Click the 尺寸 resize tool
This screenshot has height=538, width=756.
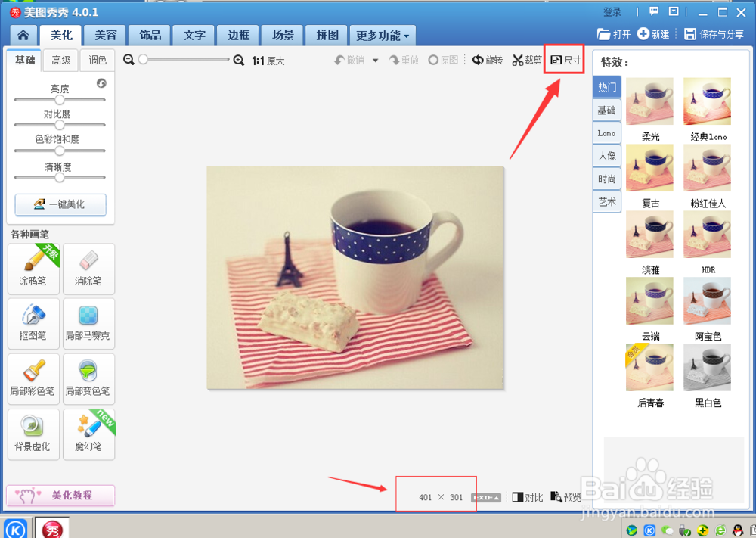click(x=565, y=60)
